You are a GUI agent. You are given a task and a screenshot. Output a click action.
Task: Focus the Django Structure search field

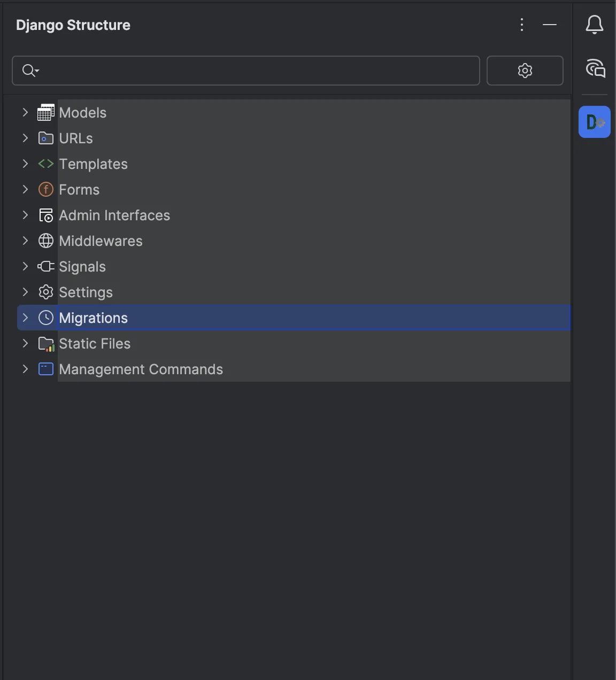click(246, 71)
